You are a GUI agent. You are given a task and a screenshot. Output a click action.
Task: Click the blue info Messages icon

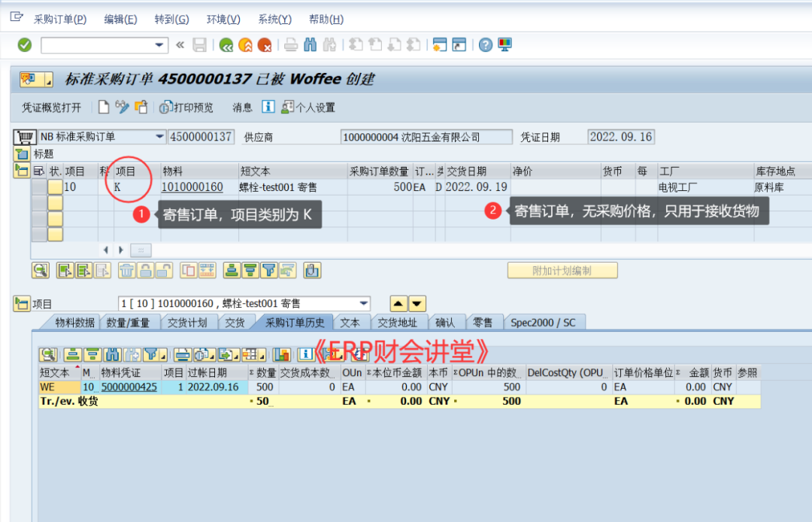click(268, 108)
